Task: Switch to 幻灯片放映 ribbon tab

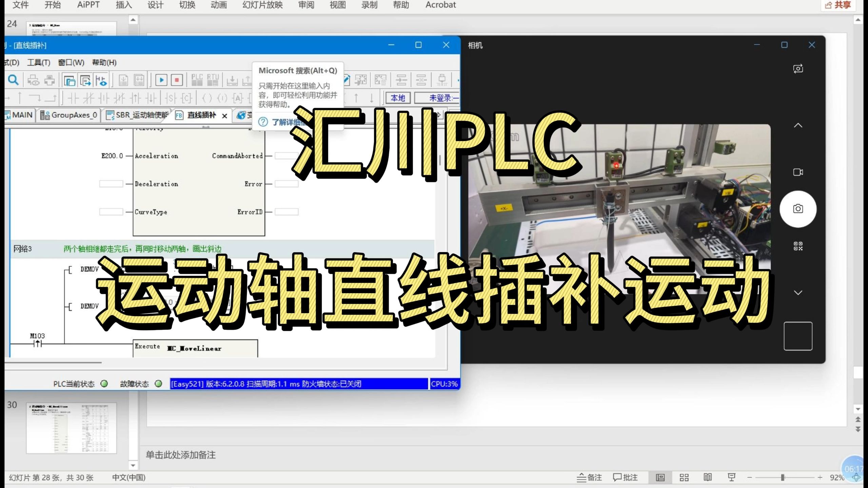Action: pyautogui.click(x=262, y=5)
